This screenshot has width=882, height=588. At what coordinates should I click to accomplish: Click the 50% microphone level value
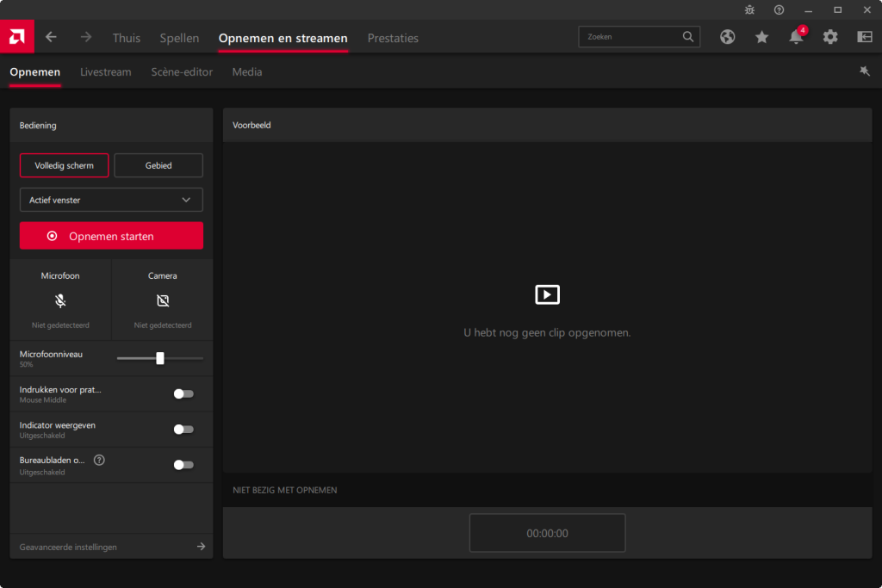pos(26,365)
